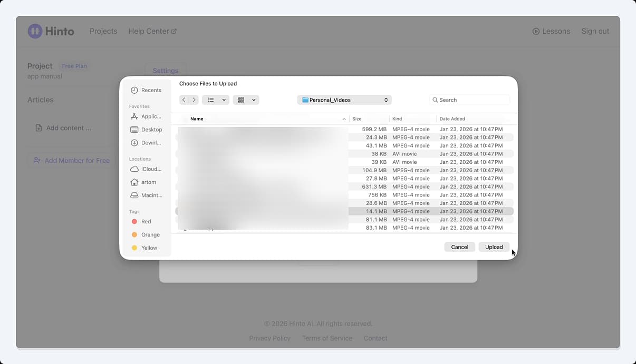636x364 pixels.
Task: Cancel the file upload dialog
Action: point(460,247)
